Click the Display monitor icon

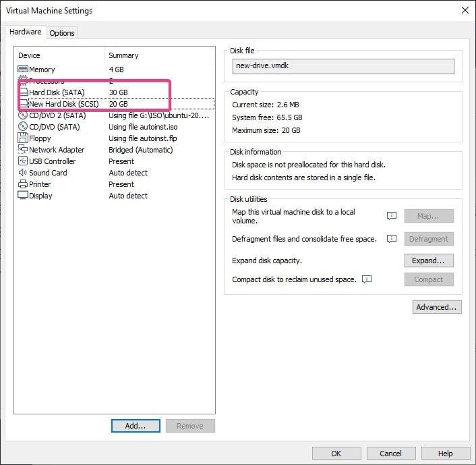(x=23, y=196)
